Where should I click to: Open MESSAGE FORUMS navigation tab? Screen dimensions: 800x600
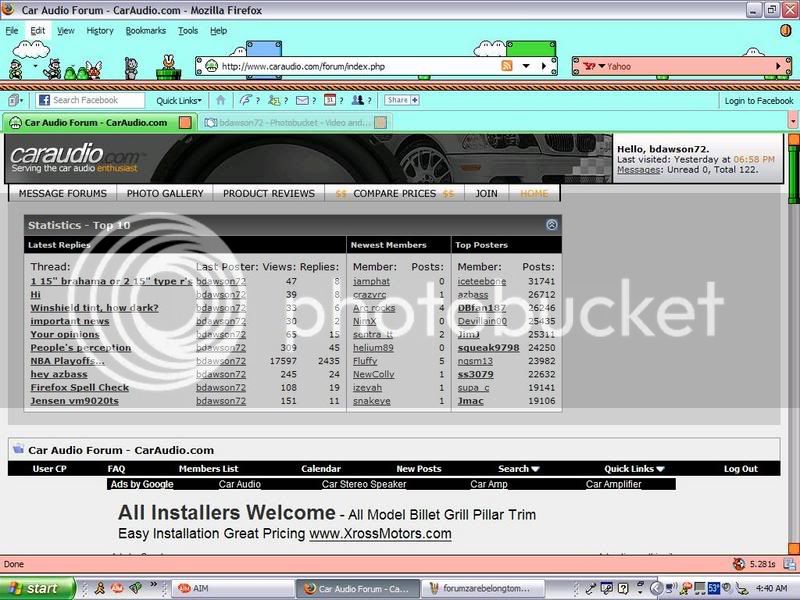coord(63,193)
